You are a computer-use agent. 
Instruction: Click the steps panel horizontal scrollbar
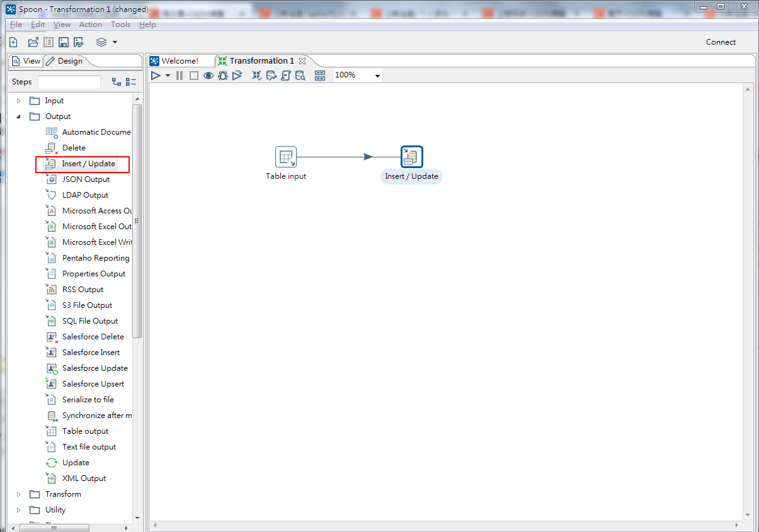54,528
